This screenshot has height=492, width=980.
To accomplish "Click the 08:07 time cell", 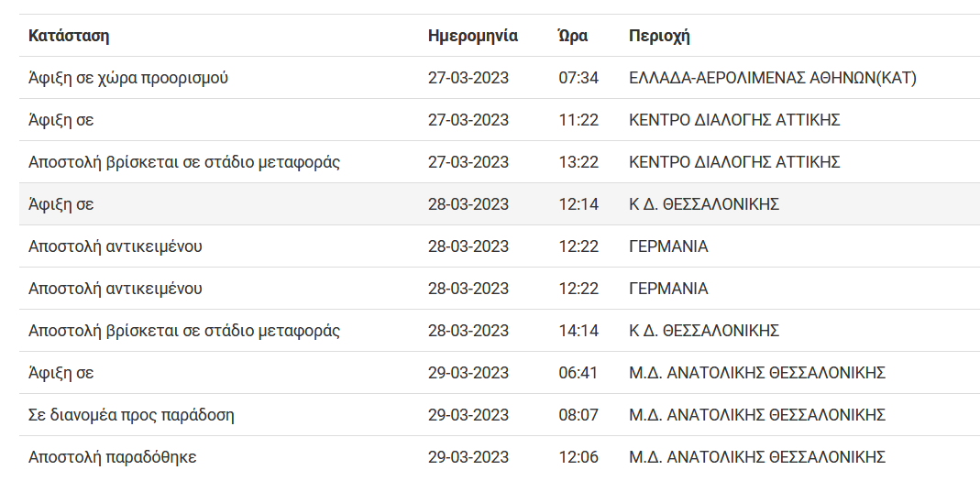I will [x=578, y=415].
